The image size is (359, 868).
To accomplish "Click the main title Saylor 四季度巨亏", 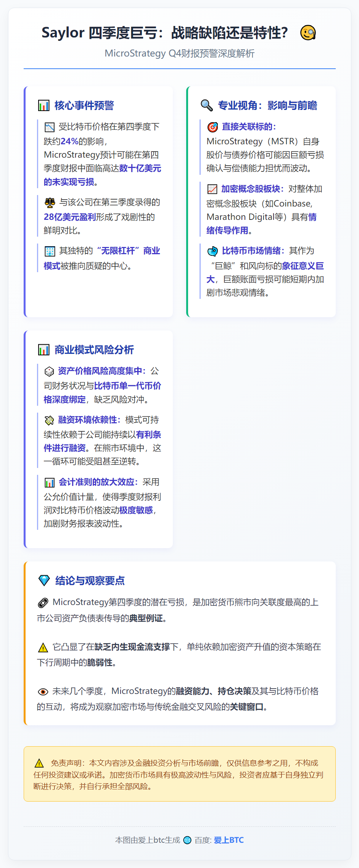I will 165,33.
